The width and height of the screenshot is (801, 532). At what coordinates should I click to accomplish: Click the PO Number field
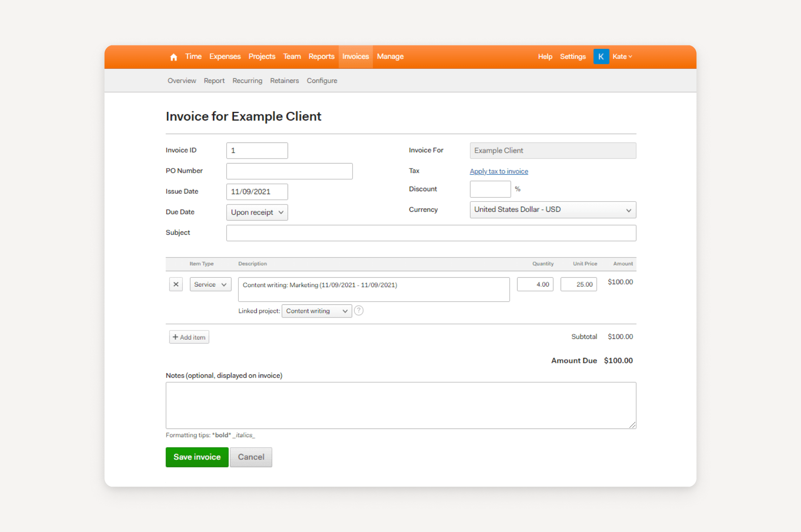click(289, 171)
